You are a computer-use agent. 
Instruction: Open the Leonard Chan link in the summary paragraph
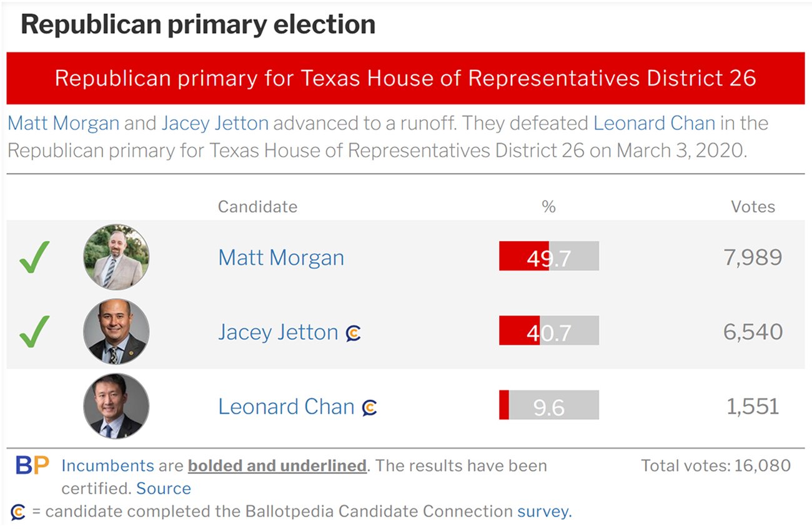pos(654,123)
